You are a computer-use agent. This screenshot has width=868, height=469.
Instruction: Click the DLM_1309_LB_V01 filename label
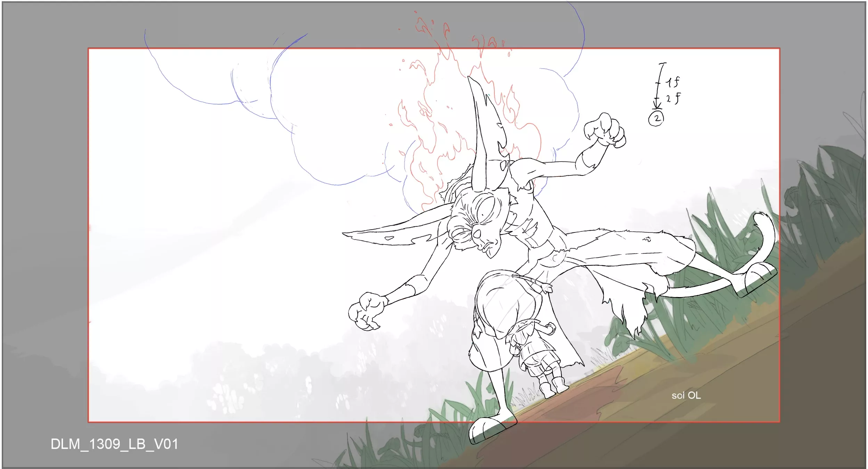tap(114, 444)
